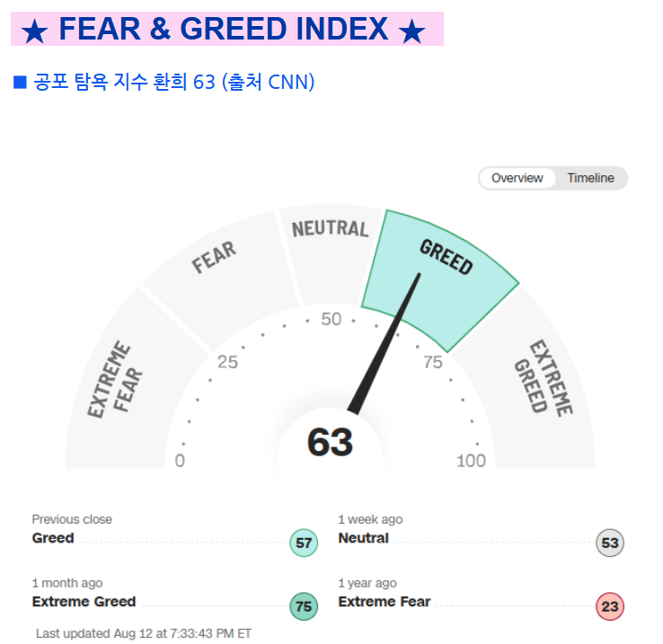This screenshot has width=663, height=644.
Task: Select the Overview tab
Action: pyautogui.click(x=517, y=178)
